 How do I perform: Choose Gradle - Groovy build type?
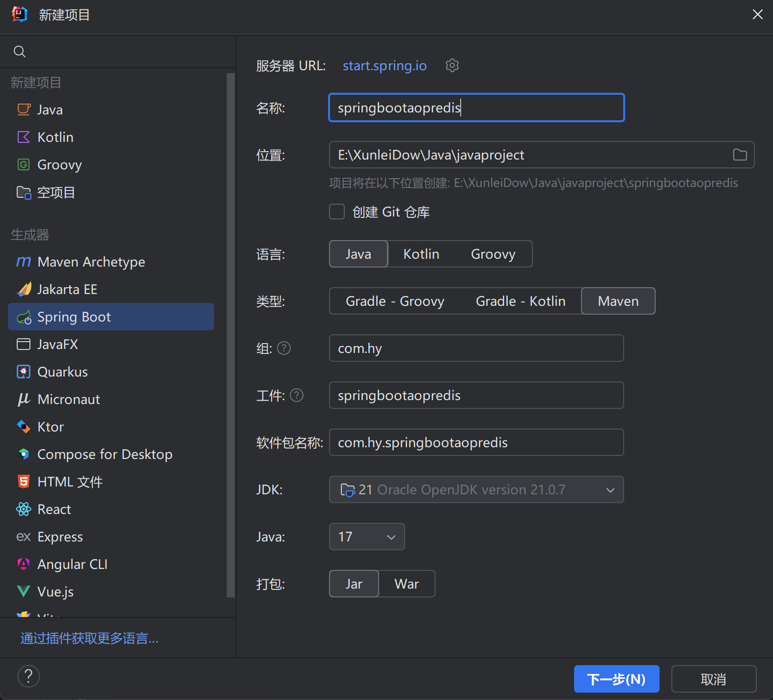point(395,301)
